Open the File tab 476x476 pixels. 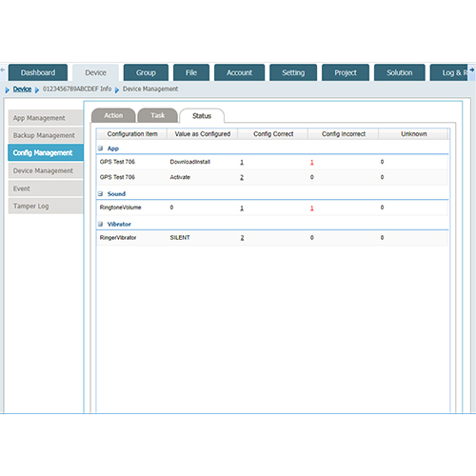pyautogui.click(x=191, y=72)
